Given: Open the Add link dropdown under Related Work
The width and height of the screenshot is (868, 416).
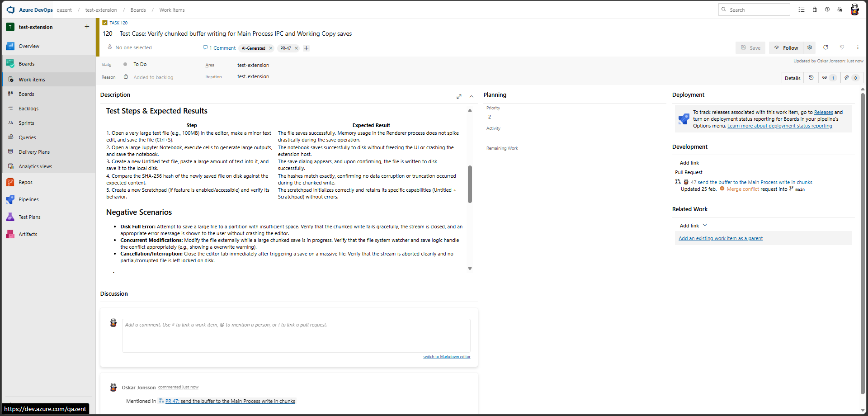Looking at the screenshot, I should [x=693, y=225].
